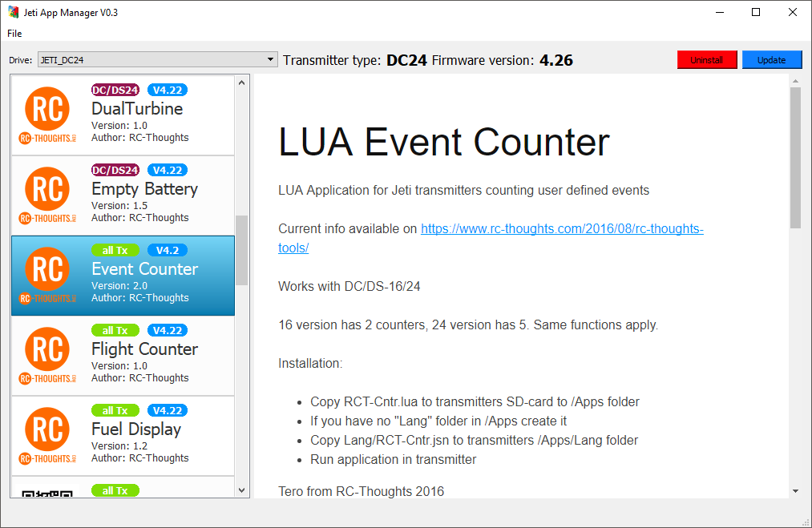This screenshot has width=812, height=528.
Task: Click the window resize grip corner
Action: (x=806, y=522)
